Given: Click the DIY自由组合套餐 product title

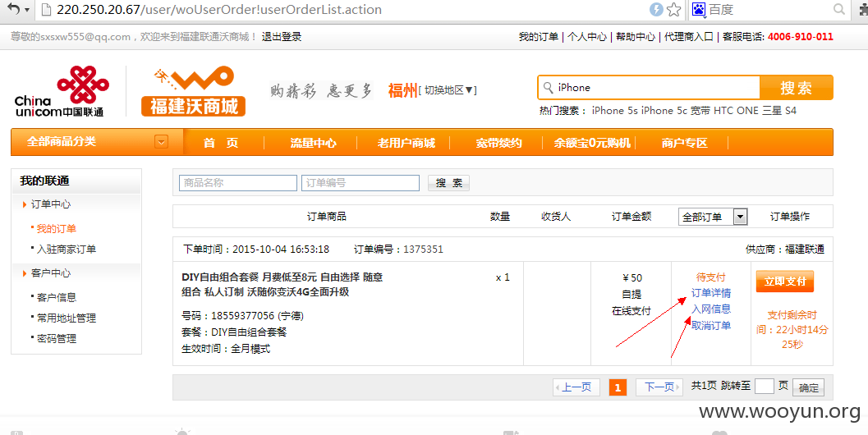Looking at the screenshot, I should 282,285.
